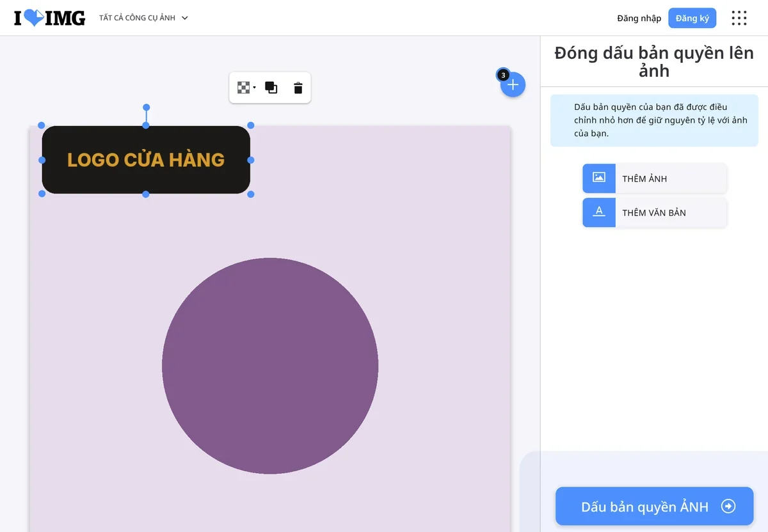768x532 pixels.
Task: Delete the watermark with the trash icon
Action: [x=298, y=88]
